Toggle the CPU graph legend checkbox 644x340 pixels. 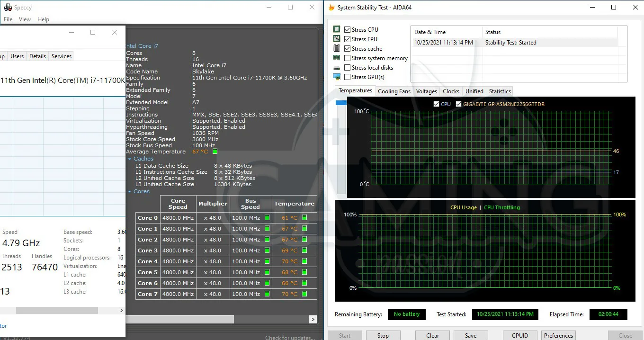tap(436, 104)
